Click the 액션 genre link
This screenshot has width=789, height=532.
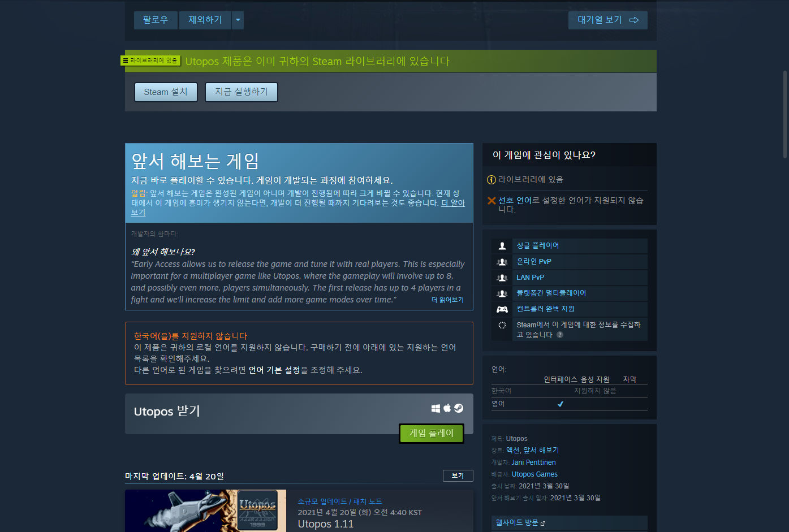coord(512,450)
